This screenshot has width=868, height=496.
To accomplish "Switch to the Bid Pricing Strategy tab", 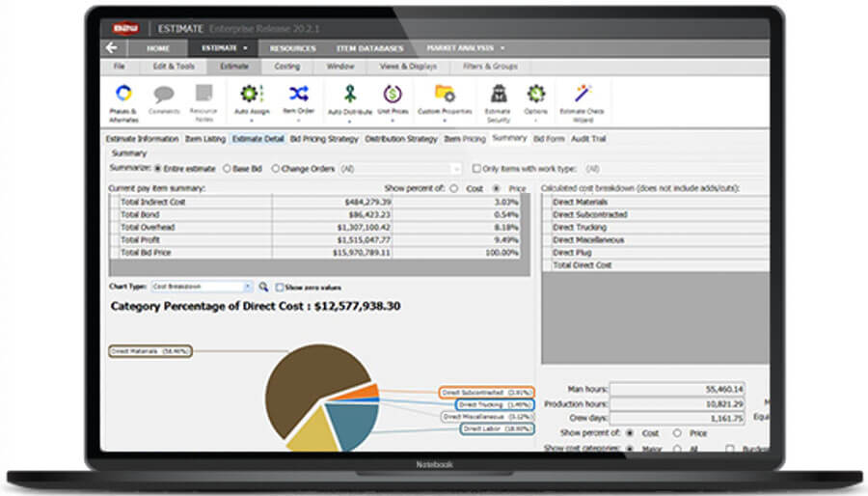I will pos(324,139).
